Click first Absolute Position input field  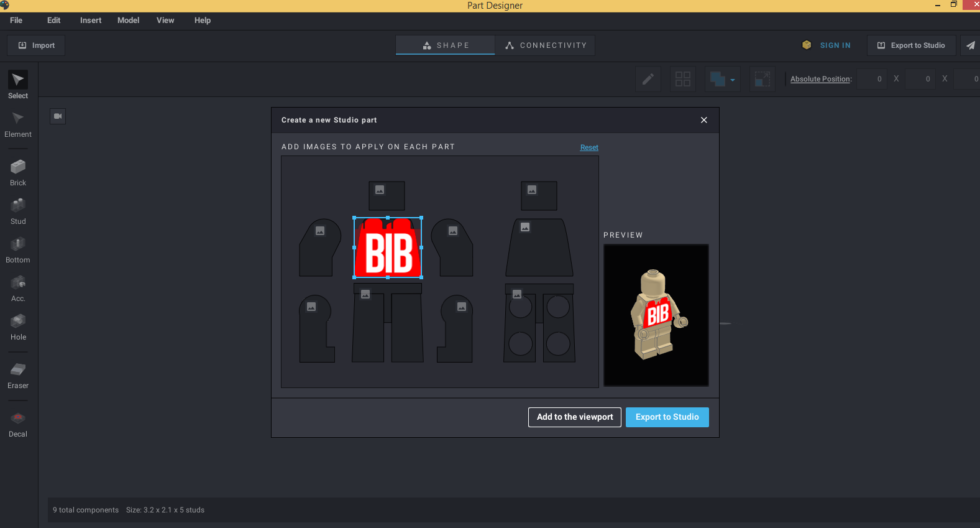871,79
